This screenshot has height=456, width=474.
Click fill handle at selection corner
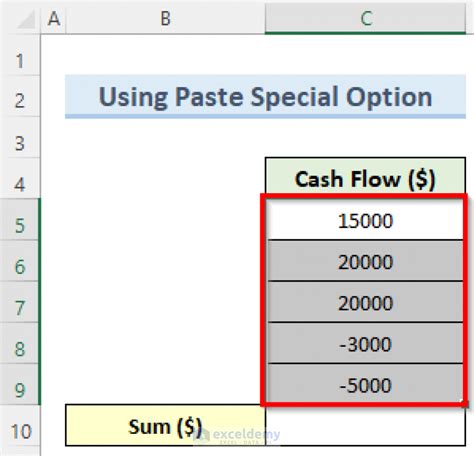click(x=464, y=403)
